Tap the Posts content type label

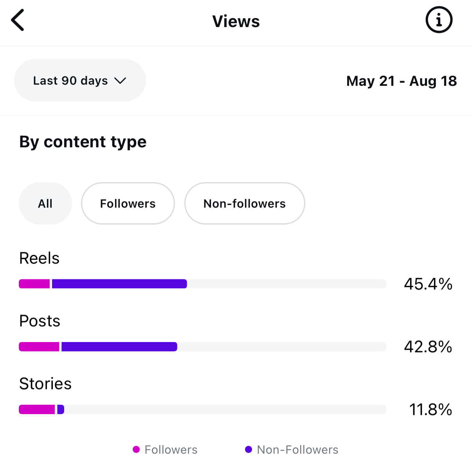40,321
